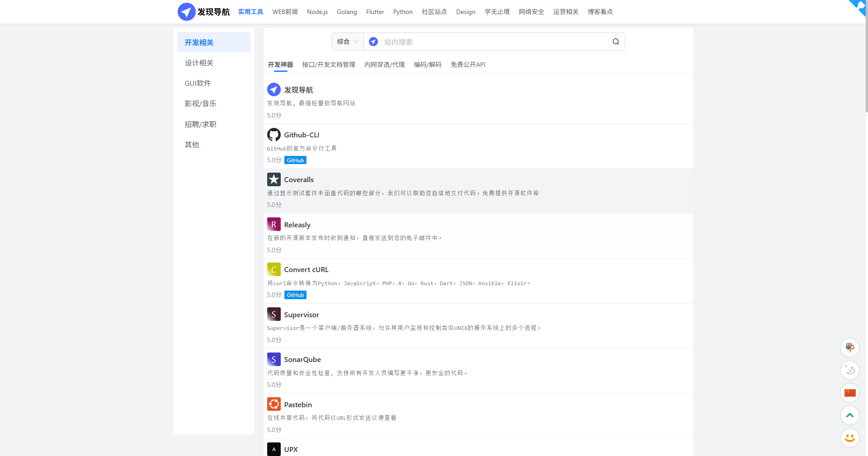The height and width of the screenshot is (456, 868).
Task: Click the Chinese flag language button
Action: pyautogui.click(x=850, y=393)
